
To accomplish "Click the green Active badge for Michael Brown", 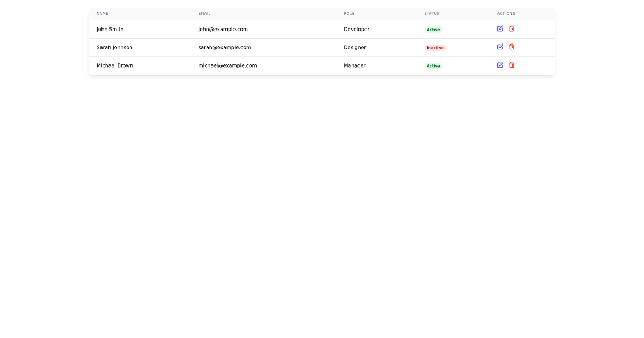I will pyautogui.click(x=433, y=65).
